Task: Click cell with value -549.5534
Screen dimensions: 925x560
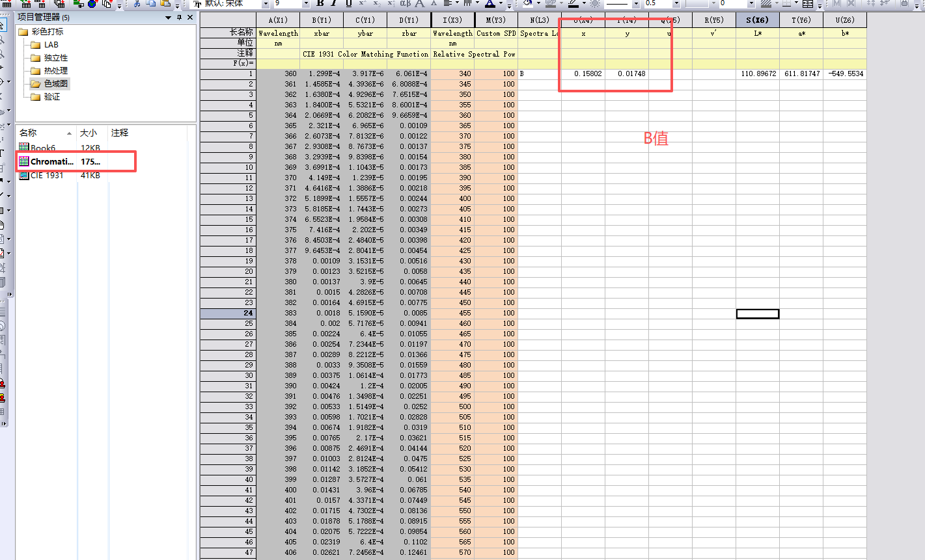Action: pyautogui.click(x=845, y=73)
